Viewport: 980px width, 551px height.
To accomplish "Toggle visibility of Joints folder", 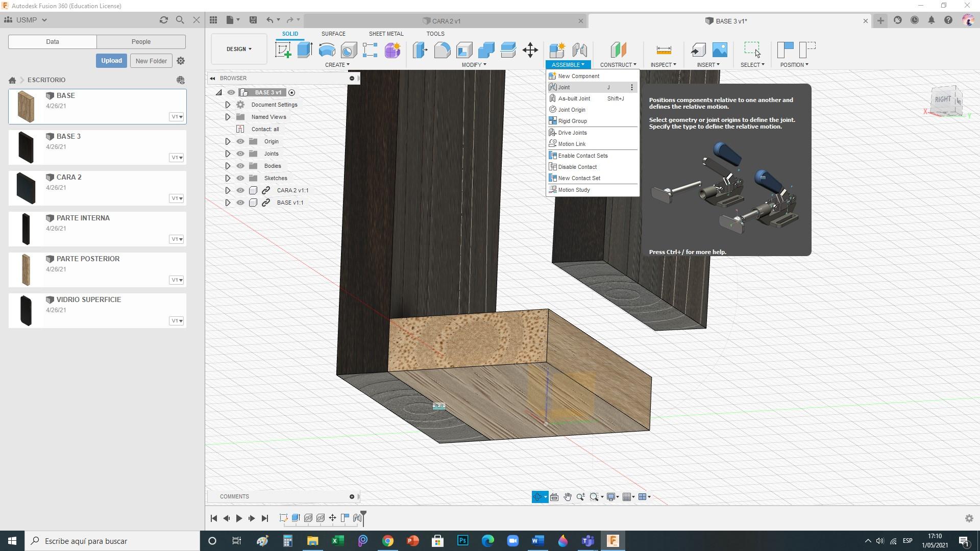I will point(240,154).
